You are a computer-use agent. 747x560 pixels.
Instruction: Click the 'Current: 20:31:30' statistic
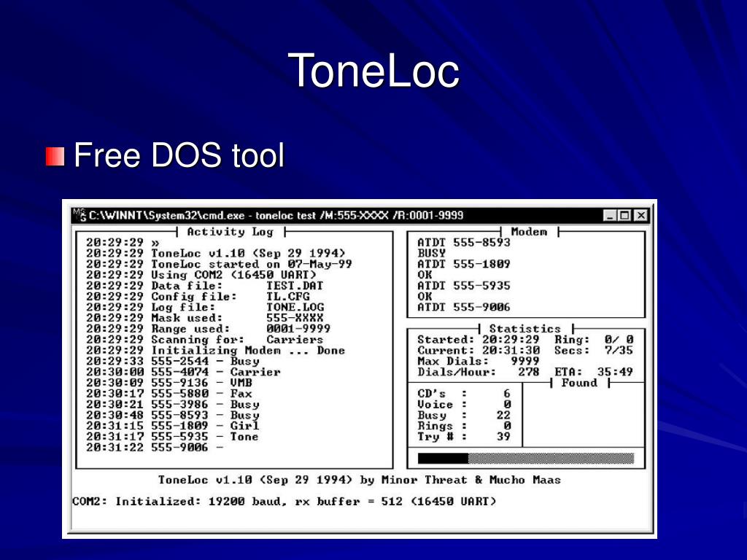pos(479,351)
